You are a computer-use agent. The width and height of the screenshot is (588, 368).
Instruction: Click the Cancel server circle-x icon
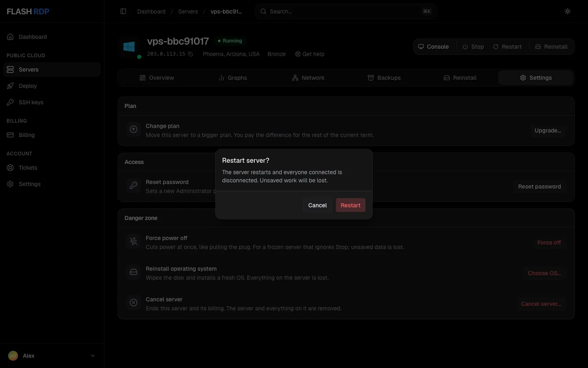(134, 303)
